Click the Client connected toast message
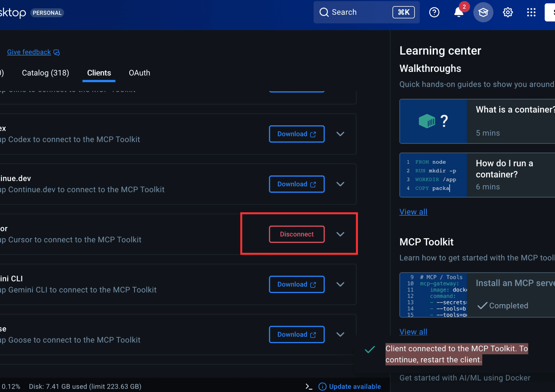The height and width of the screenshot is (392, 555). coord(457,354)
